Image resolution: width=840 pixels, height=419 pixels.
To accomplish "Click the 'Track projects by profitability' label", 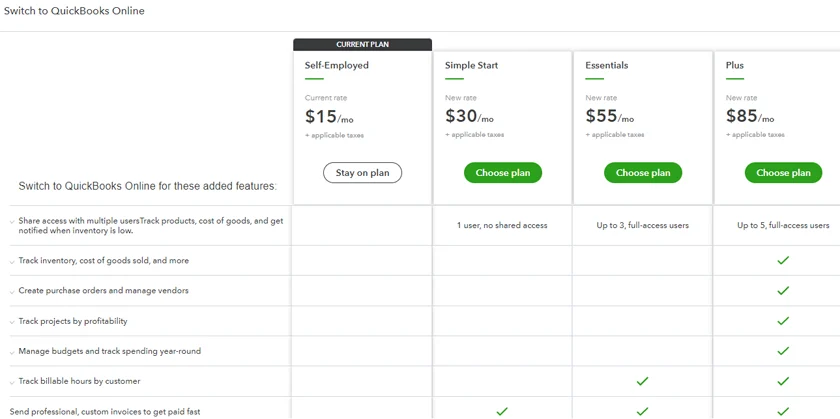I will click(x=73, y=321).
